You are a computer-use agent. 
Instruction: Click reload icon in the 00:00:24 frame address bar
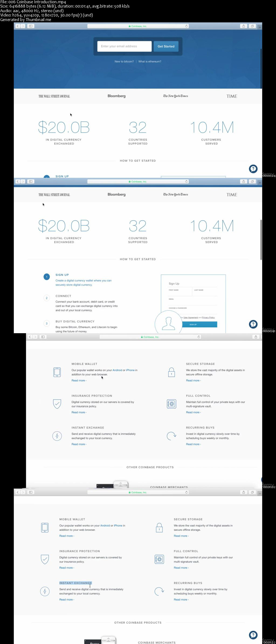tap(186, 26)
